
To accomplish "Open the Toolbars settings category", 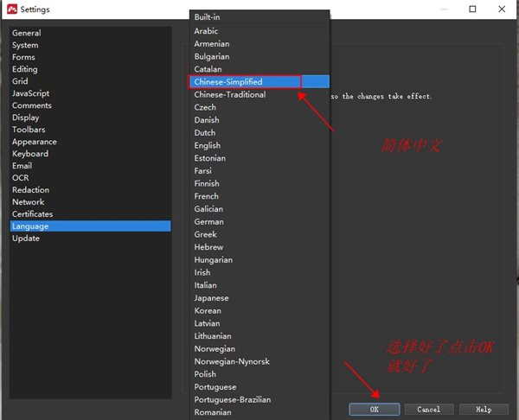I will [x=29, y=130].
